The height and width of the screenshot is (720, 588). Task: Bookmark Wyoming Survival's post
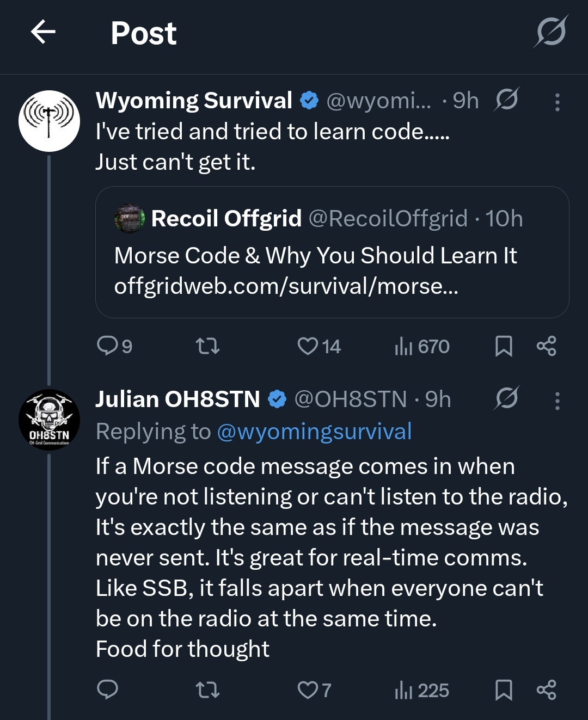(x=504, y=346)
